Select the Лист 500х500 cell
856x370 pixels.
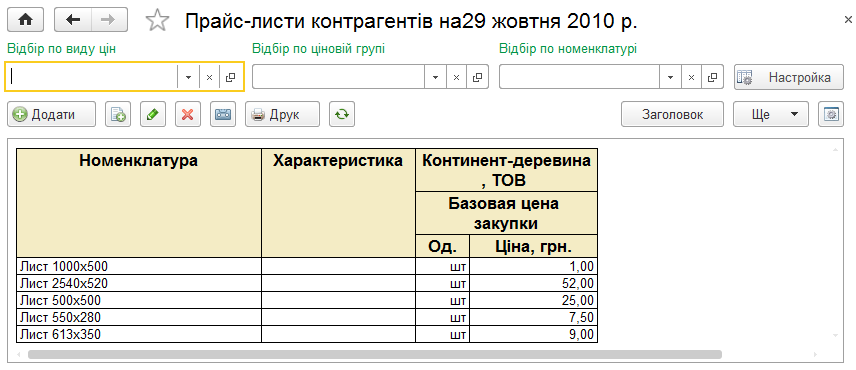tap(139, 300)
